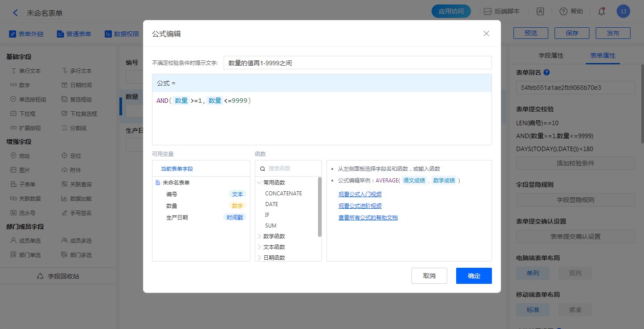Image resolution: width=644 pixels, height=329 pixels.
Task: Click the 字段回收站 recycle icon
Action: 40,276
